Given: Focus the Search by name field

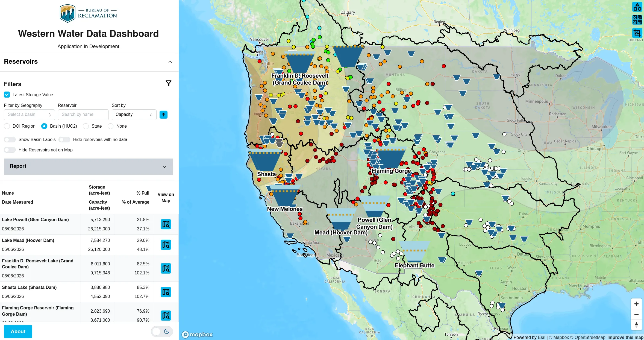Looking at the screenshot, I should [x=83, y=115].
